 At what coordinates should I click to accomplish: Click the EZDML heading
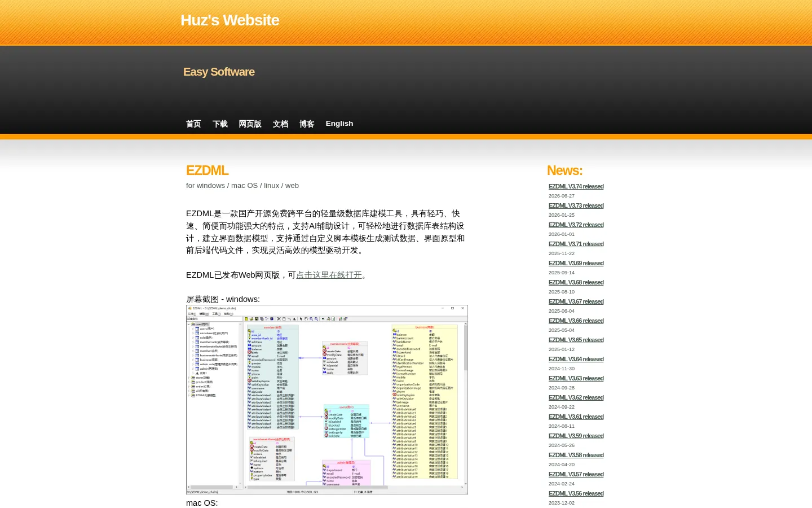tap(207, 170)
